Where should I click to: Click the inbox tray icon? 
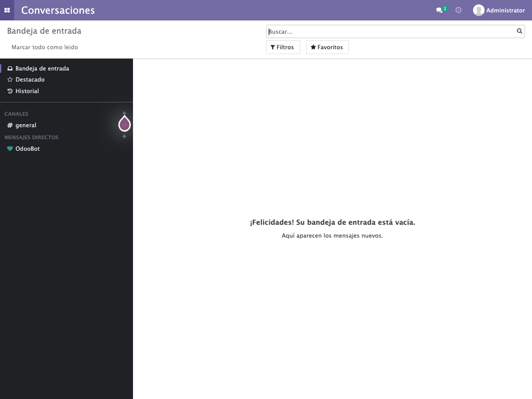tap(10, 69)
